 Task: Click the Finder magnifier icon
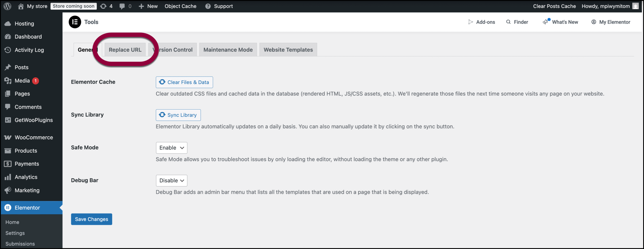click(508, 22)
